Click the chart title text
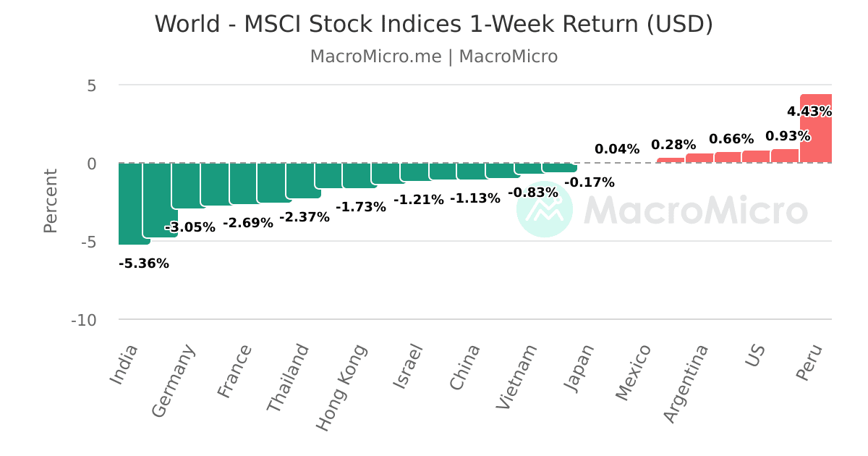Image resolution: width=868 pixels, height=456 pixels. (x=434, y=24)
